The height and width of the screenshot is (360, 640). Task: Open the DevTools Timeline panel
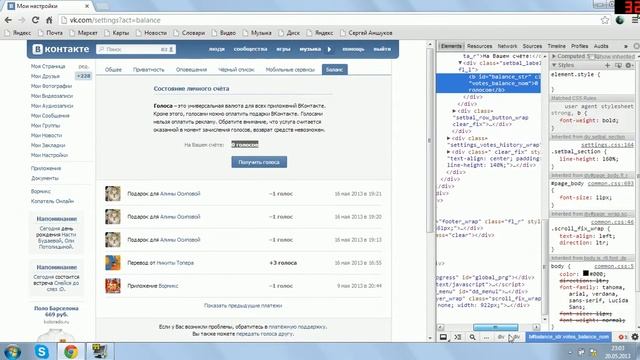556,46
